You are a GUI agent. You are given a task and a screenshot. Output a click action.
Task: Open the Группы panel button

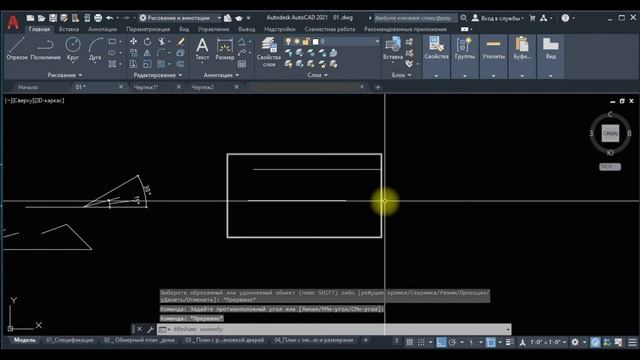tap(464, 56)
